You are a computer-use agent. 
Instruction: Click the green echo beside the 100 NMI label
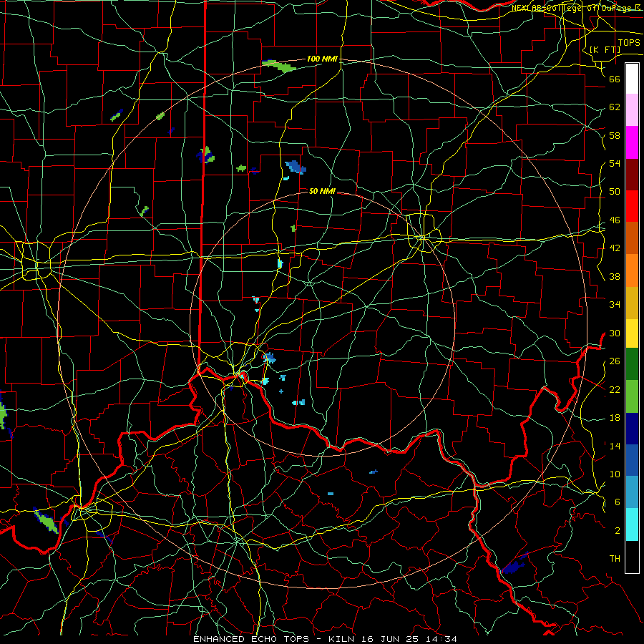[x=279, y=66]
